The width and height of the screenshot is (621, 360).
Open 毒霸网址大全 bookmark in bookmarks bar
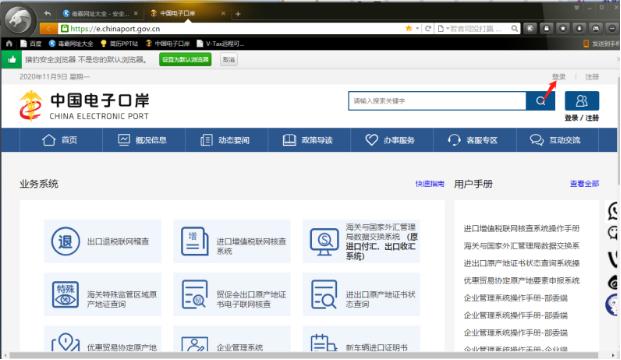tap(71, 44)
